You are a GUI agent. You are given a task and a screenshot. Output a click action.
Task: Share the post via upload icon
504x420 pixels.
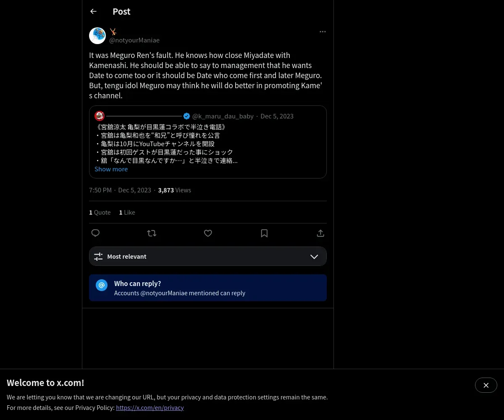pyautogui.click(x=320, y=233)
